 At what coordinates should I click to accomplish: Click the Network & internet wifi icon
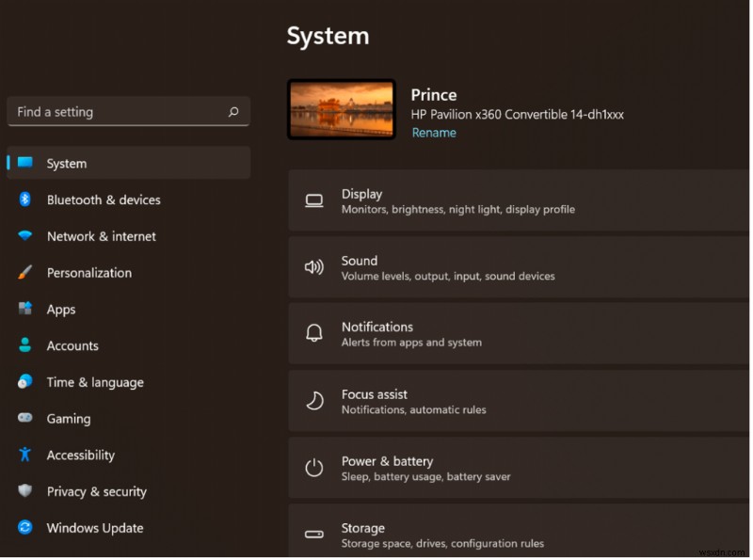(25, 236)
